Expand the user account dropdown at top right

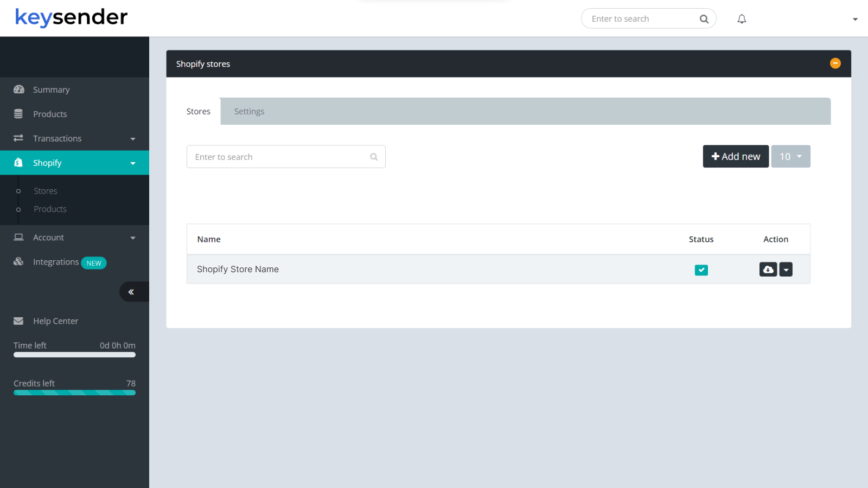point(854,18)
